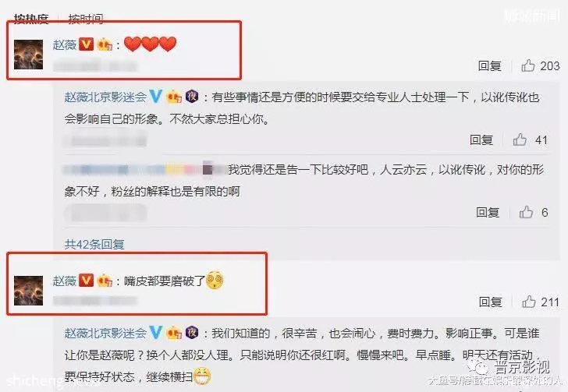Click 回复 next to the 211-like comment
The width and height of the screenshot is (568, 392).
(x=491, y=302)
